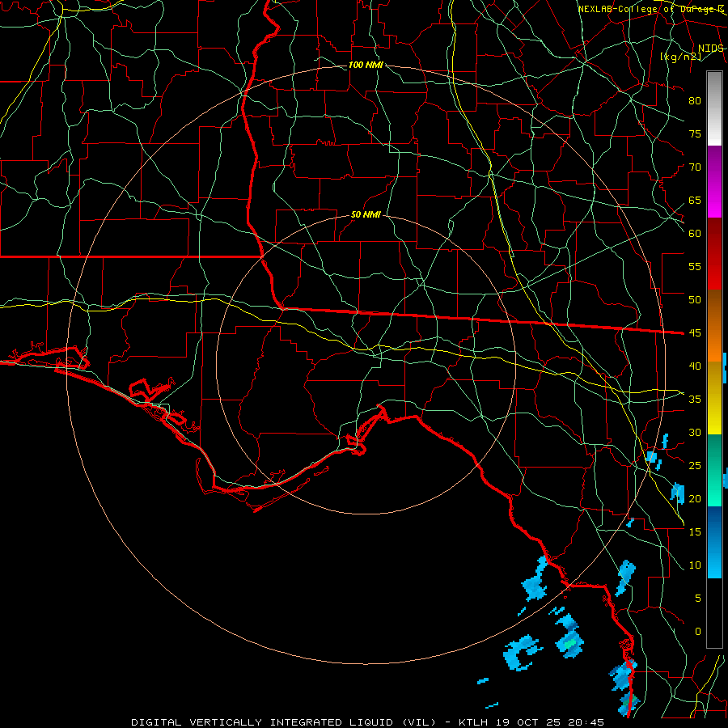Click the 20:45 timestamp in the caption
728x728 pixels.
(585, 722)
